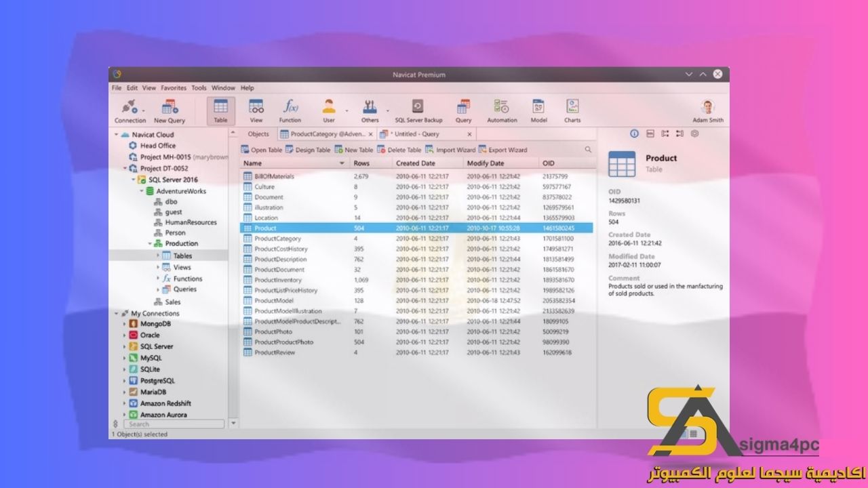The image size is (868, 488).
Task: Sort by the Rows column header
Action: tap(371, 163)
